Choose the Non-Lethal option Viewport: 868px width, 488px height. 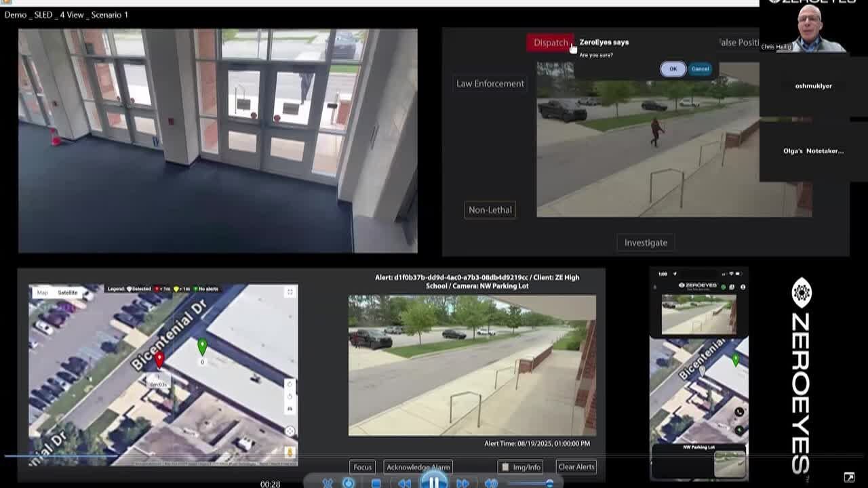coord(490,209)
